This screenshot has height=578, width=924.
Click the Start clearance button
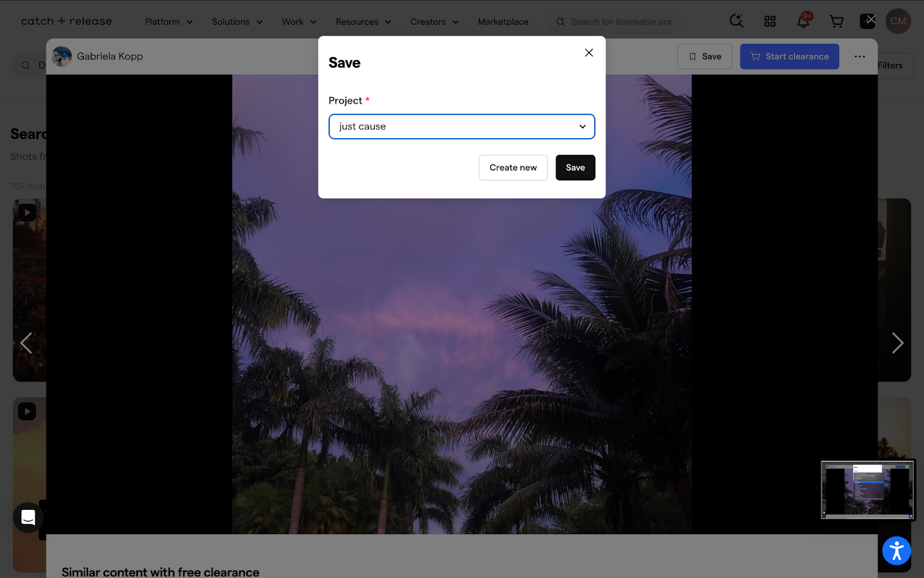[x=789, y=57]
